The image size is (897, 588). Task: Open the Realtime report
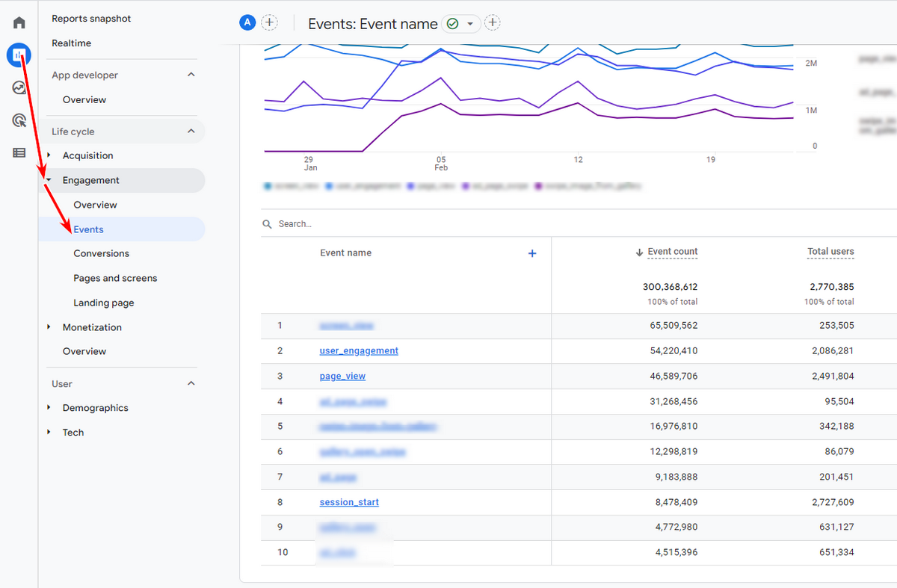tap(72, 43)
